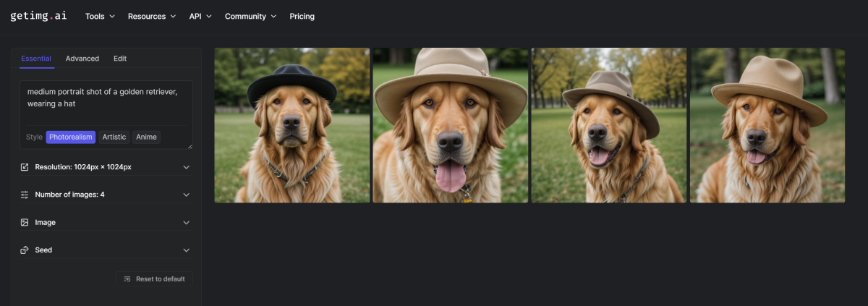Click the getimg.ai logo
Image resolution: width=868 pixels, height=306 pixels.
pyautogui.click(x=38, y=16)
